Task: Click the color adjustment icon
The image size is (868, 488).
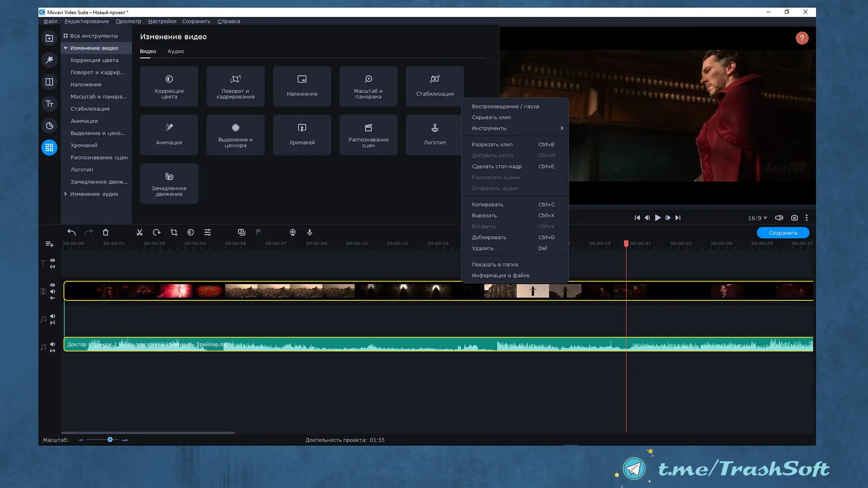Action: (x=191, y=232)
